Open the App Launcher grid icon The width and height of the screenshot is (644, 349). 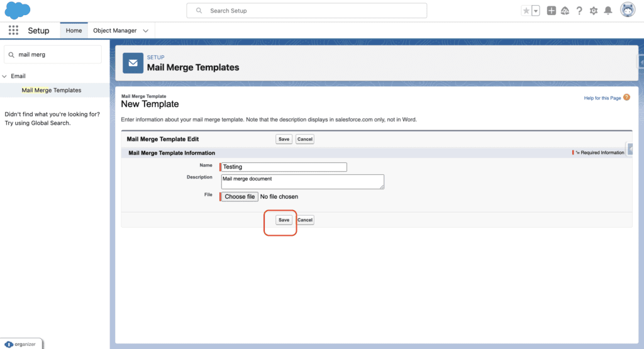[13, 30]
